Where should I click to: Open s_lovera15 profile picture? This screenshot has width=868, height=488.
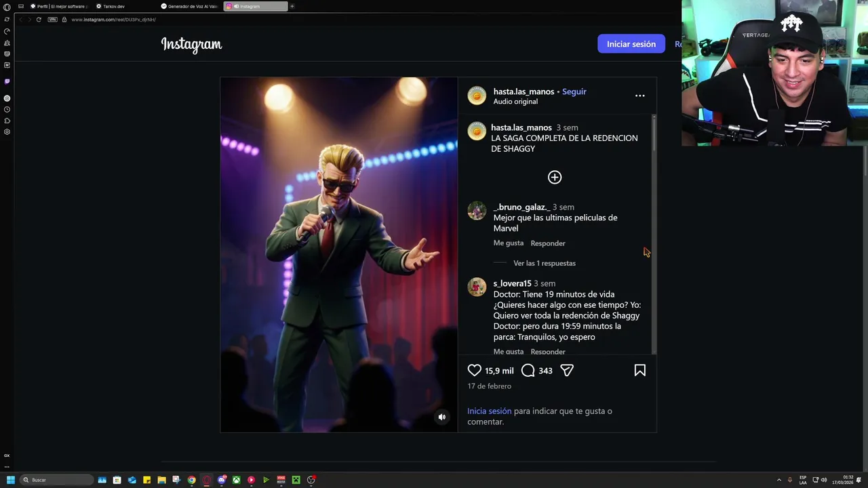(477, 287)
